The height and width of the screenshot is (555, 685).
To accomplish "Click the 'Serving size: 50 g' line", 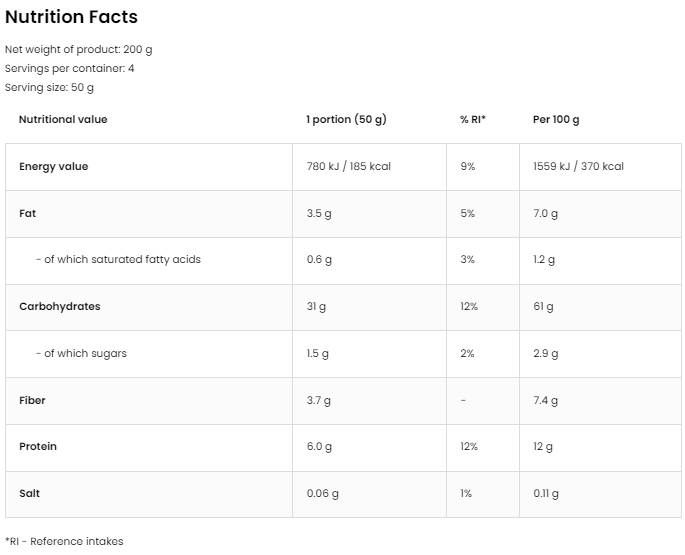I will click(50, 87).
